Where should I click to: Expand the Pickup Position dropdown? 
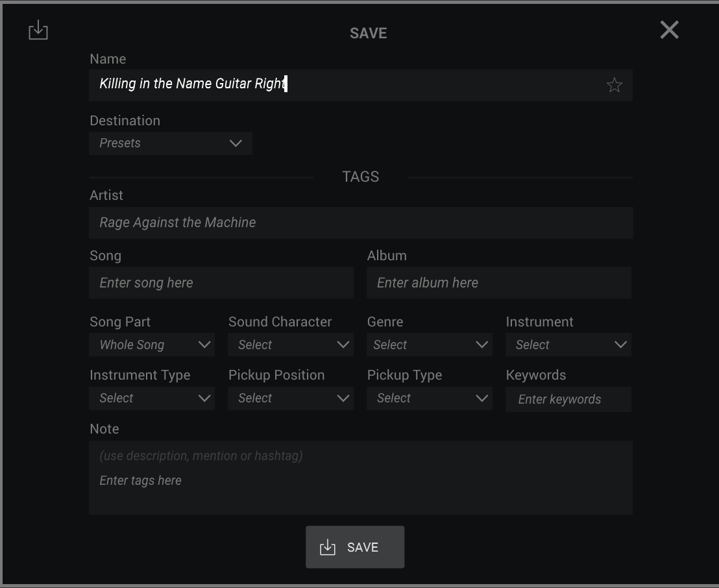click(x=291, y=398)
